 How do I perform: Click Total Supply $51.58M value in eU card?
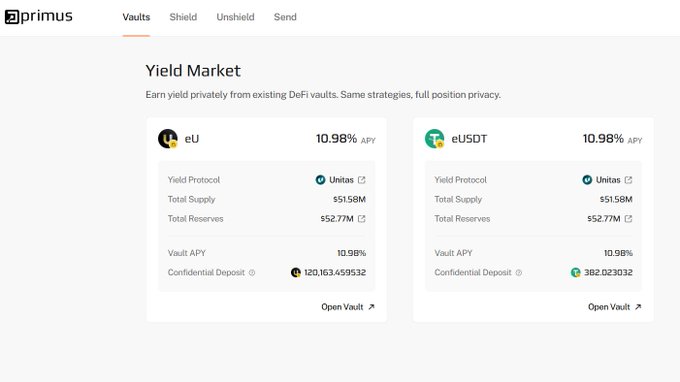[x=350, y=199]
